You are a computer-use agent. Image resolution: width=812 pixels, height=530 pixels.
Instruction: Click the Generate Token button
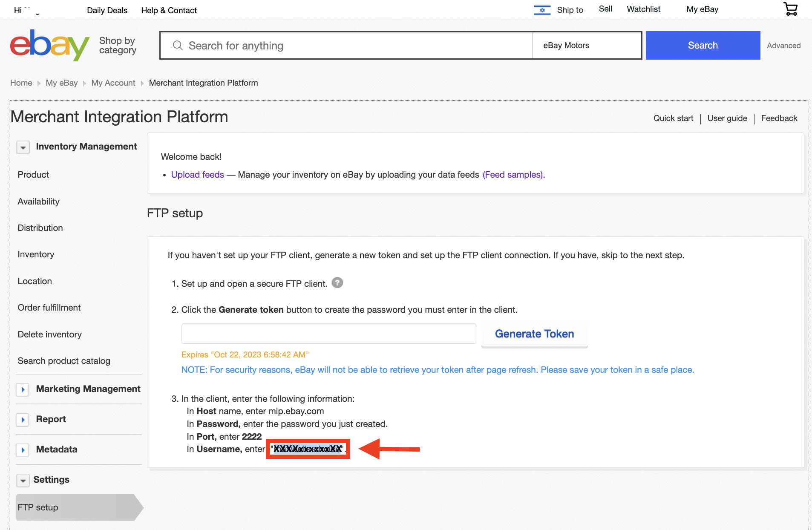(x=534, y=334)
